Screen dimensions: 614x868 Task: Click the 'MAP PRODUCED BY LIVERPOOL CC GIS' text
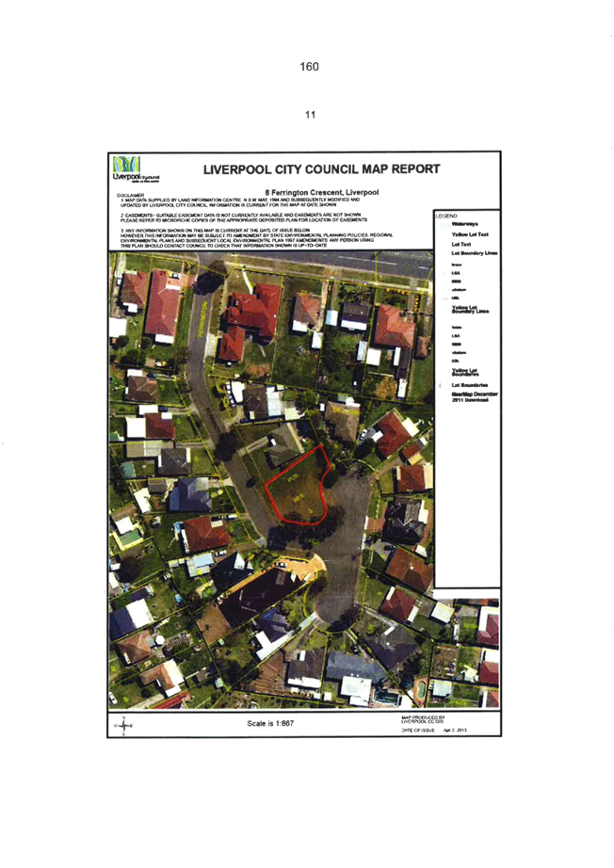423,719
